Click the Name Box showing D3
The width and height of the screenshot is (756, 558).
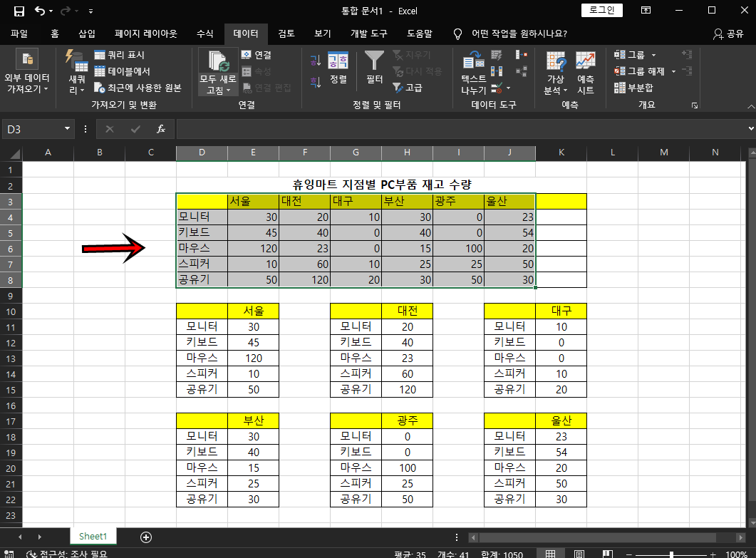32,129
